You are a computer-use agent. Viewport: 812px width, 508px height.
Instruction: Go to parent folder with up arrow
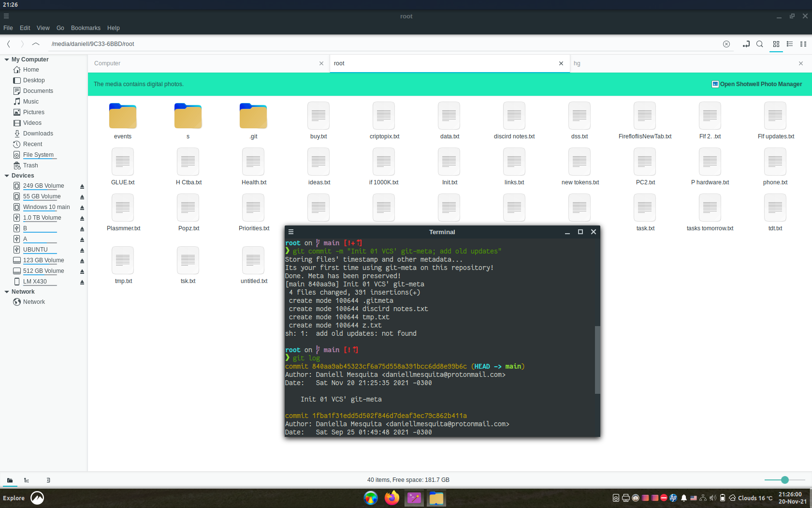(x=35, y=44)
